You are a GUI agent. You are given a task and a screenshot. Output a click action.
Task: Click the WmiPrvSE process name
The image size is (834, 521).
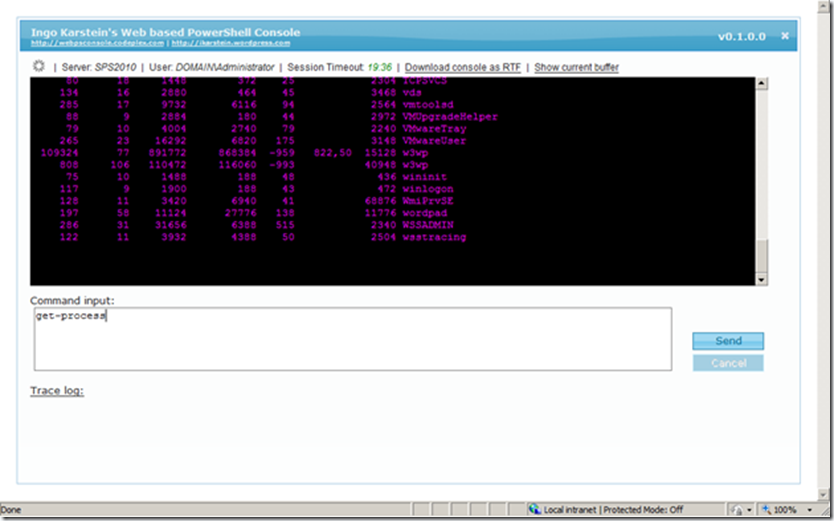tap(428, 201)
